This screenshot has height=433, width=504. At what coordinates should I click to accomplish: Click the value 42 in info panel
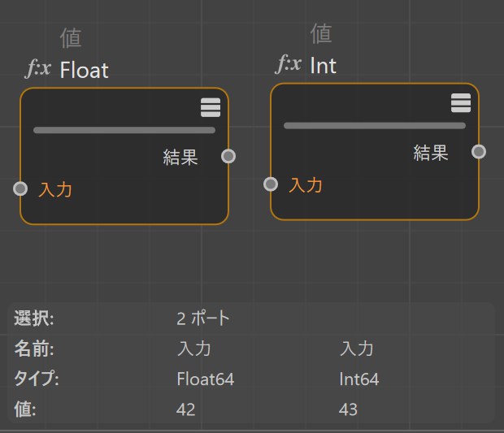[186, 409]
